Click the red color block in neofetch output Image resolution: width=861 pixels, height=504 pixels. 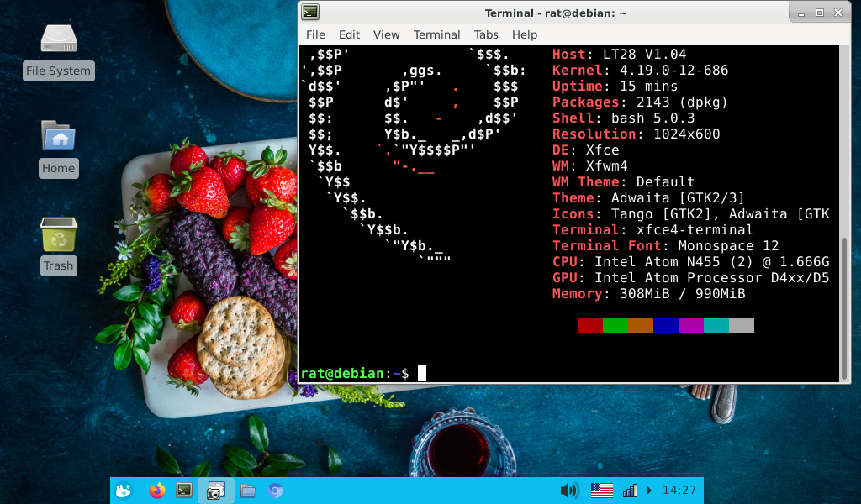tap(590, 325)
